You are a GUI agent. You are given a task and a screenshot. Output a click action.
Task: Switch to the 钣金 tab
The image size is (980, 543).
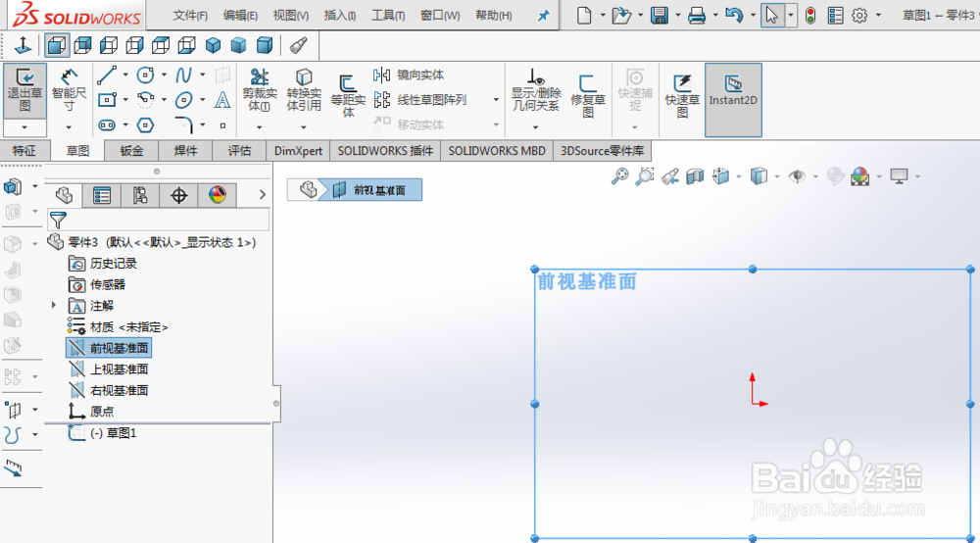click(131, 151)
